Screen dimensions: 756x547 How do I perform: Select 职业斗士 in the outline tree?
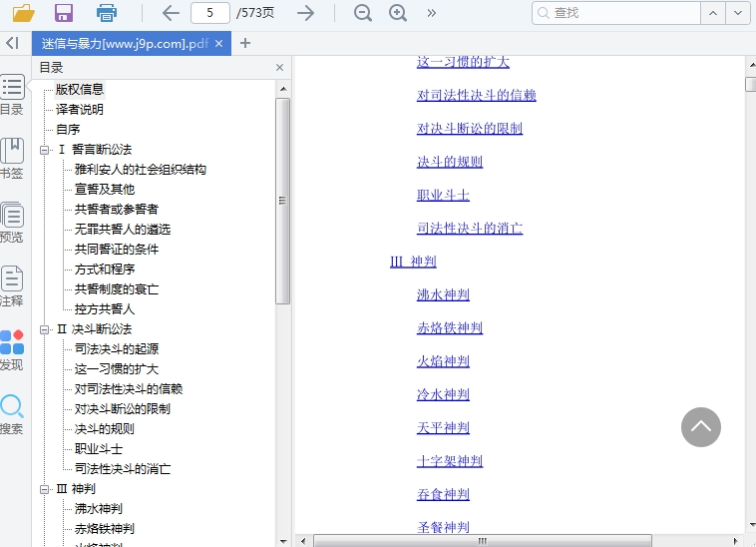99,449
